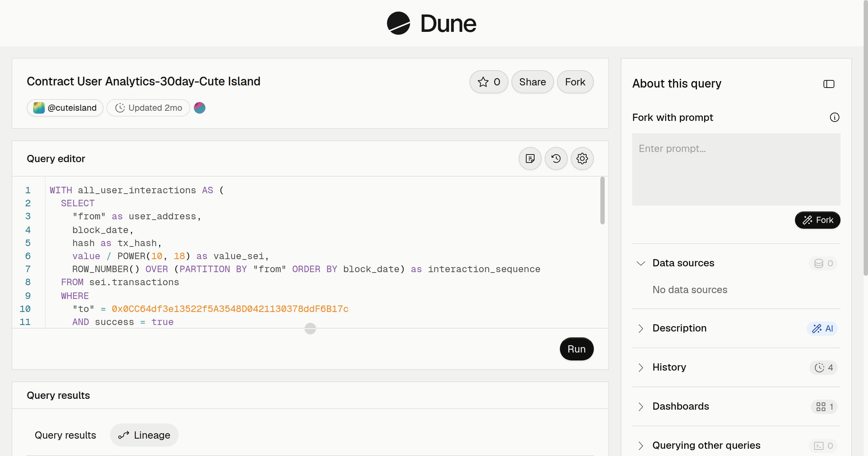Viewport: 868px width, 456px height.
Task: Open the @cuteisland author profile
Action: click(65, 108)
